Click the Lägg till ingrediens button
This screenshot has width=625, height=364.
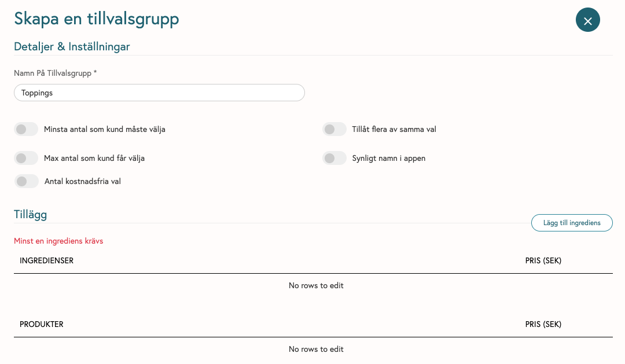click(572, 223)
